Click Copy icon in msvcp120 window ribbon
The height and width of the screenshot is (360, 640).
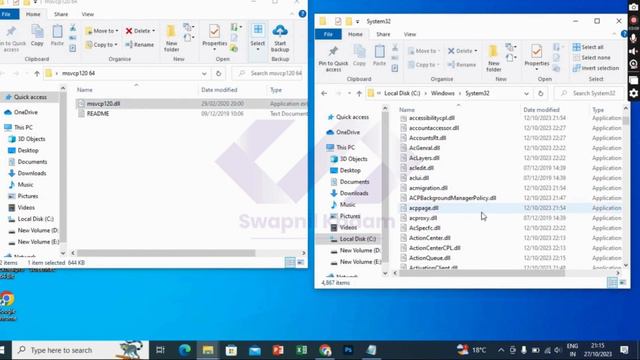(37, 35)
